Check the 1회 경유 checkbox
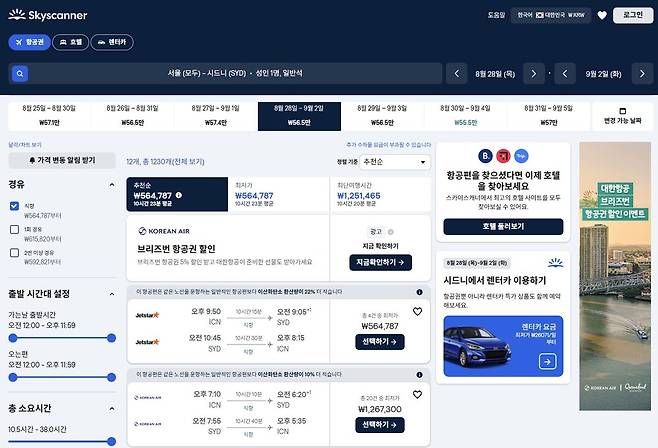Screen dimensions: 658x448 click(14, 229)
